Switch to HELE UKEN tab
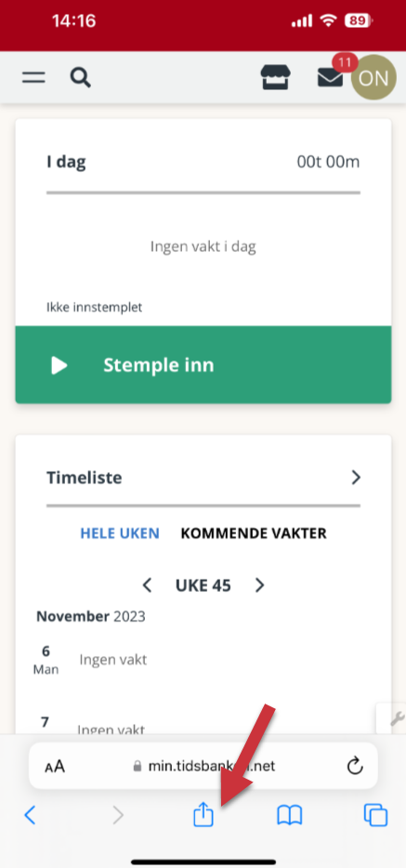The height and width of the screenshot is (868, 406). pyautogui.click(x=120, y=533)
